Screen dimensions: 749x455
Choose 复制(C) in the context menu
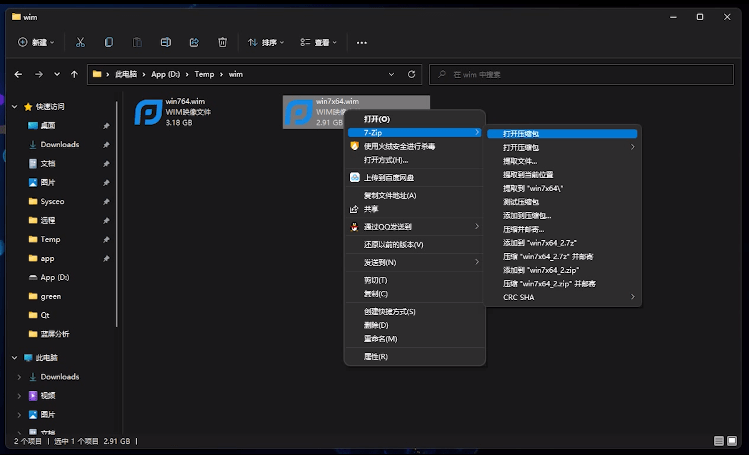tap(415, 294)
